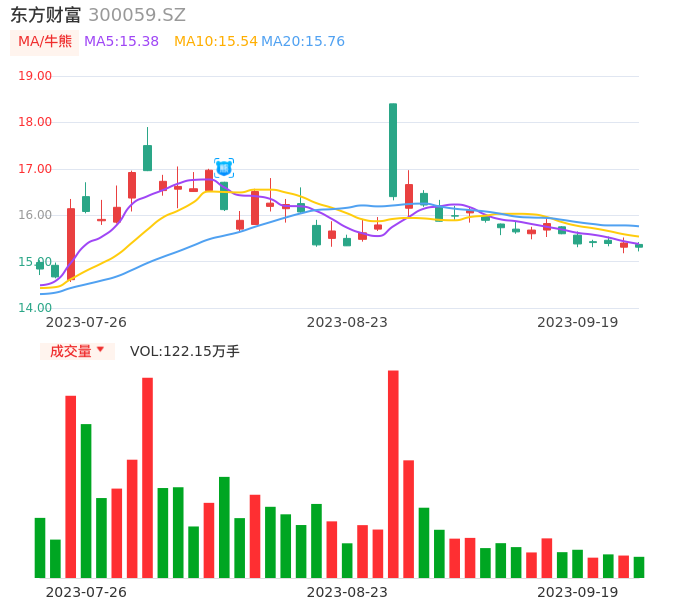This screenshot has width=686, height=606.
Task: Click the stock code 300059.SZ
Action: coord(137,15)
